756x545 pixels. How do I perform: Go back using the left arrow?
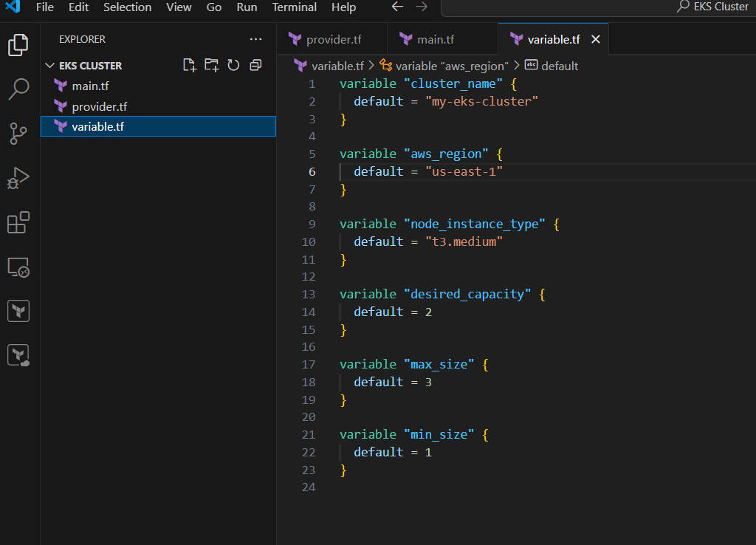(x=397, y=7)
